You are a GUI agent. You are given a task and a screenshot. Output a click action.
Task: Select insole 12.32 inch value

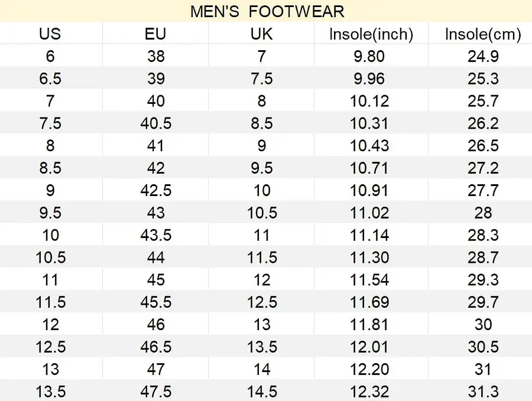(x=369, y=391)
